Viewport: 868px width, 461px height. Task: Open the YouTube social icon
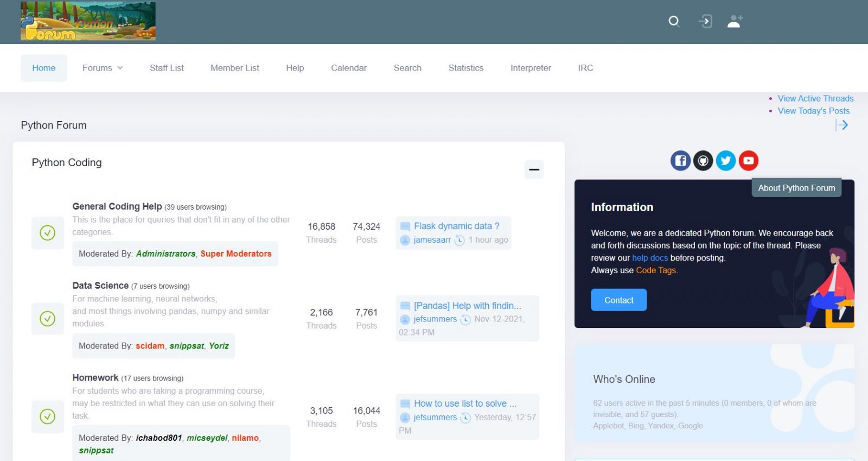coord(749,161)
